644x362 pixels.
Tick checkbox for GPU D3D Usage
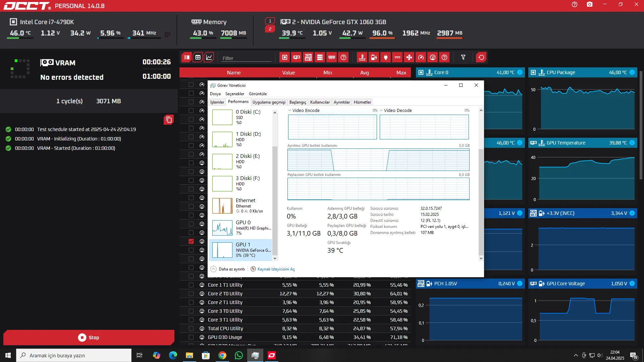click(x=191, y=337)
